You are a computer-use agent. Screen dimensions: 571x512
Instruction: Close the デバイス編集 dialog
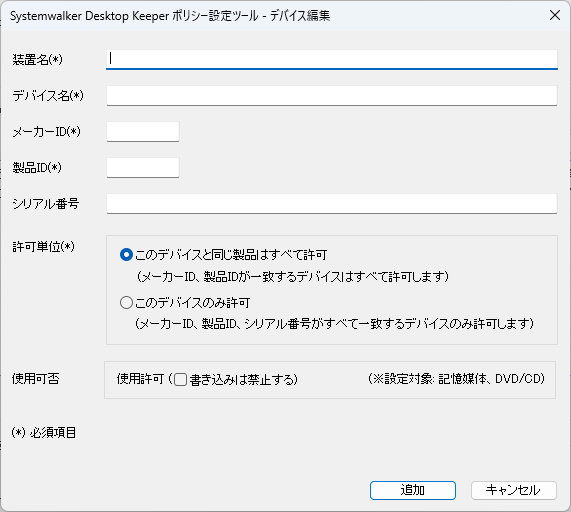(555, 15)
